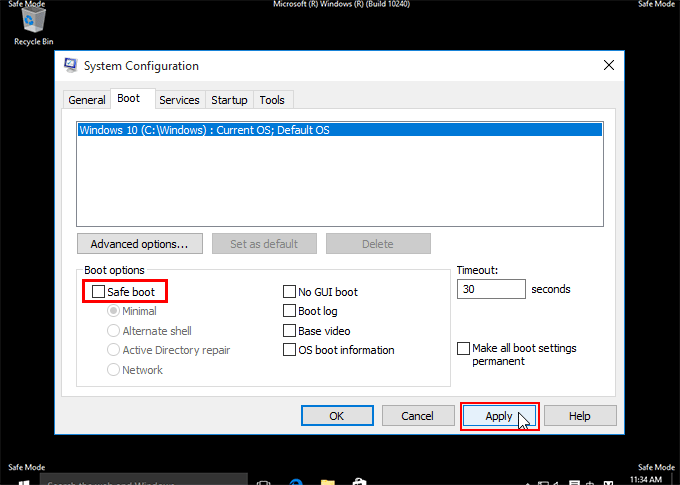Screen dimensions: 680x485
Task: Click the Set as default button
Action: [264, 244]
